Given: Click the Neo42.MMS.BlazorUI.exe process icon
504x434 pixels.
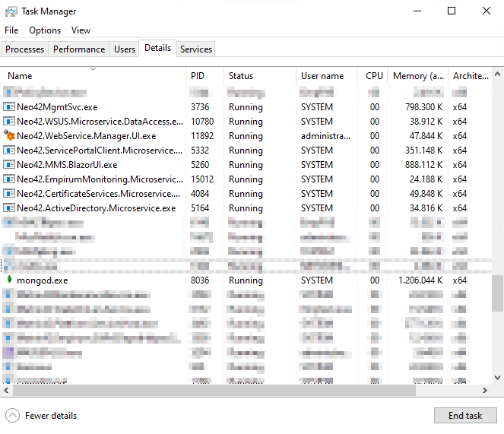Looking at the screenshot, I should (x=8, y=165).
